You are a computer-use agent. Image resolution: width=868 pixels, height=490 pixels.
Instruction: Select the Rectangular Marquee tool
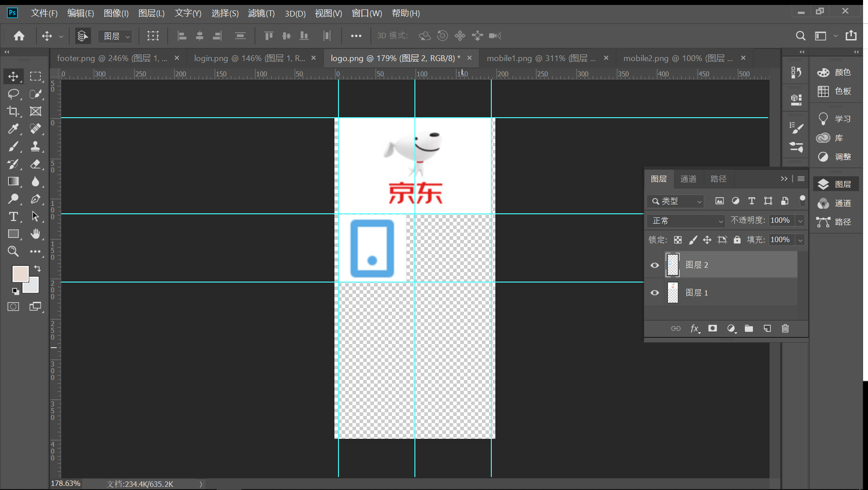tap(36, 76)
